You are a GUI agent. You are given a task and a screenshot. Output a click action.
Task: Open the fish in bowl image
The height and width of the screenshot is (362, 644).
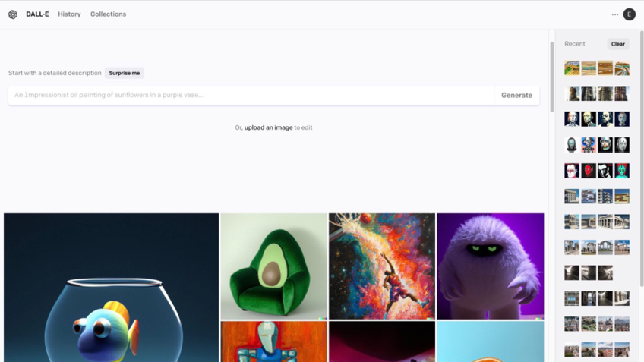click(112, 288)
